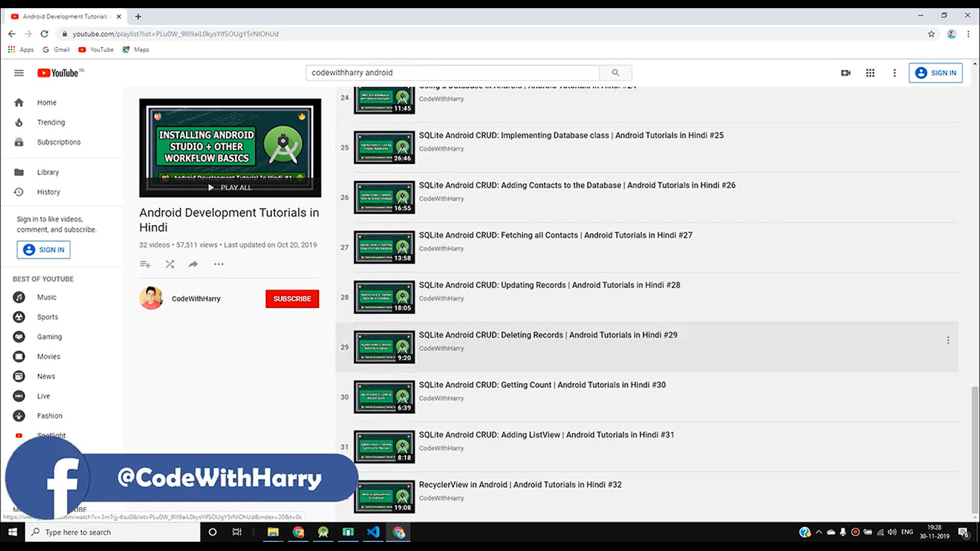Click the Fashion category icon
Image resolution: width=980 pixels, height=551 pixels.
[x=19, y=416]
